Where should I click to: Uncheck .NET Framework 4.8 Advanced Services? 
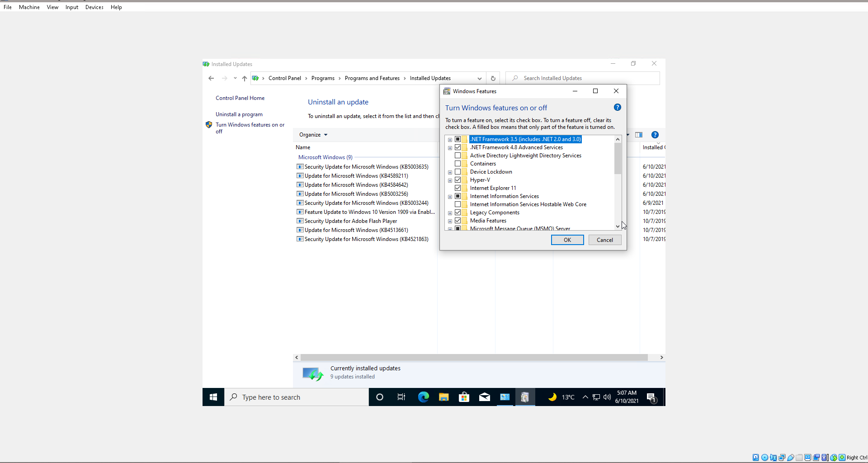458,147
